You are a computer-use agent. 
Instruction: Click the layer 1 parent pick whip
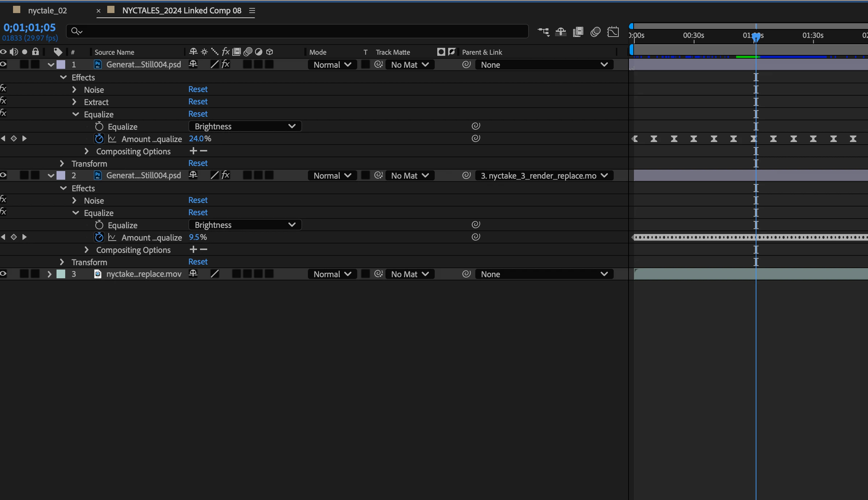(x=466, y=64)
